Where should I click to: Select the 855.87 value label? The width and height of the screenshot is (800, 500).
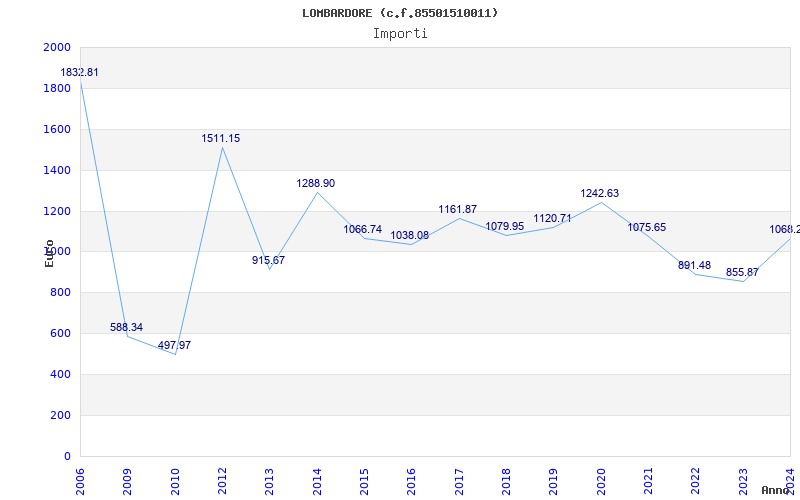(x=742, y=273)
